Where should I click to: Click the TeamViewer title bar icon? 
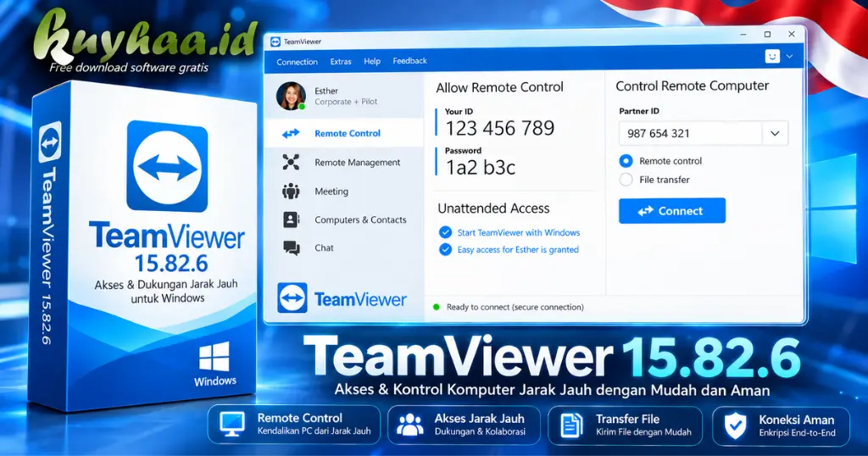pyautogui.click(x=275, y=42)
